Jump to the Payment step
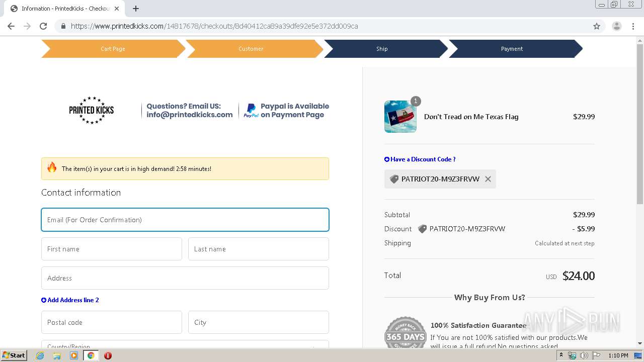The height and width of the screenshot is (362, 644). 512,49
